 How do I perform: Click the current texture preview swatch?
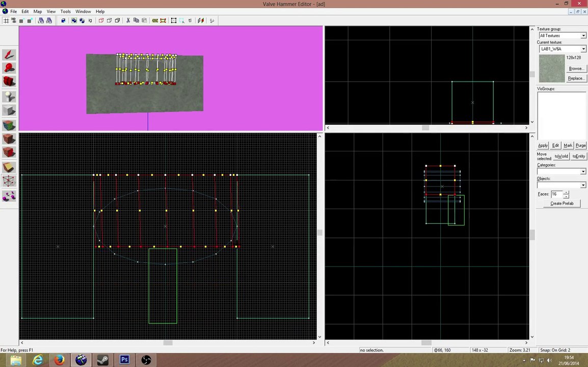pos(552,69)
